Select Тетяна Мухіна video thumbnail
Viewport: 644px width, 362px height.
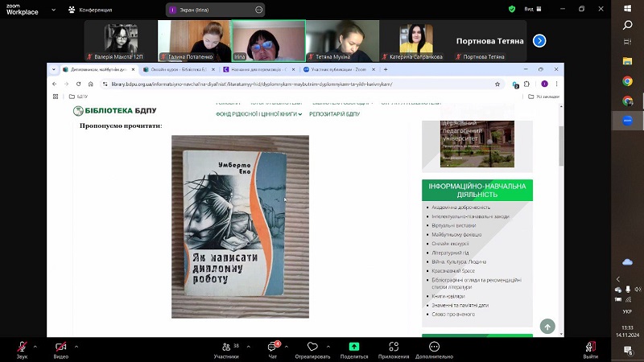pyautogui.click(x=343, y=41)
